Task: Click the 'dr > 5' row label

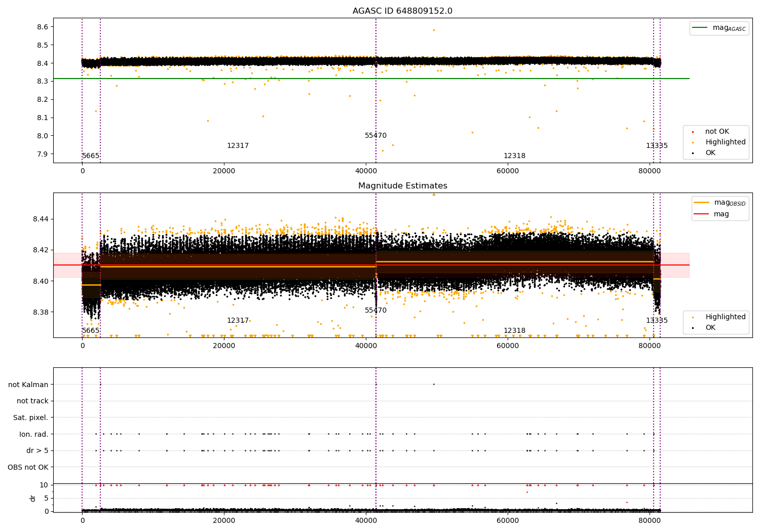Action: (x=37, y=451)
